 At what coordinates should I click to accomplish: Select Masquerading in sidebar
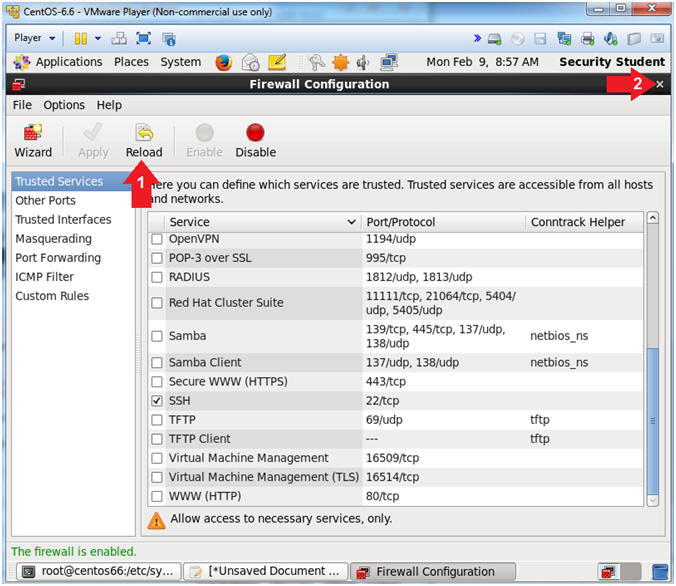point(73,238)
